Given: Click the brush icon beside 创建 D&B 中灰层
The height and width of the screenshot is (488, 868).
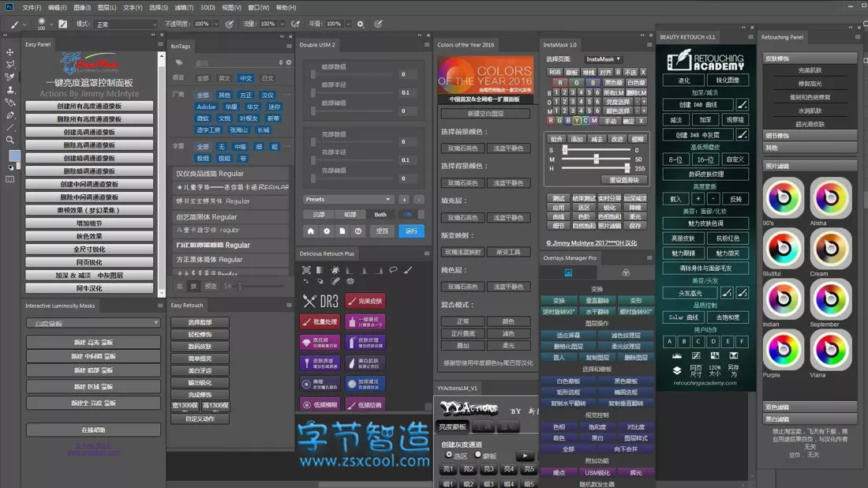Looking at the screenshot, I should point(743,134).
